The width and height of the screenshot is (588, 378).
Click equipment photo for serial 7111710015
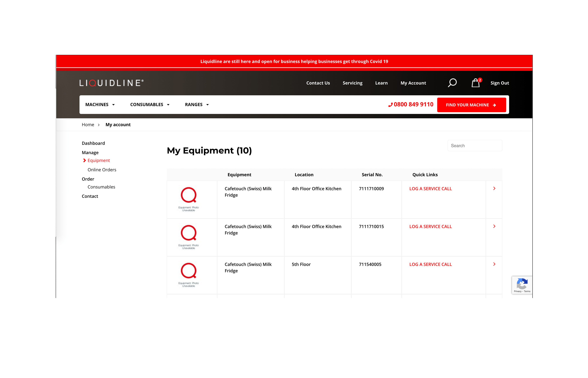[188, 237]
